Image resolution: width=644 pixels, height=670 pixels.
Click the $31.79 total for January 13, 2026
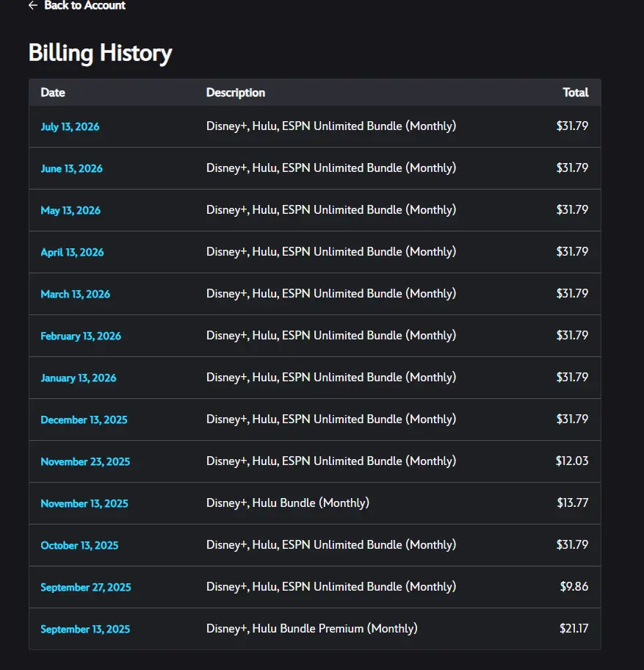click(x=572, y=377)
